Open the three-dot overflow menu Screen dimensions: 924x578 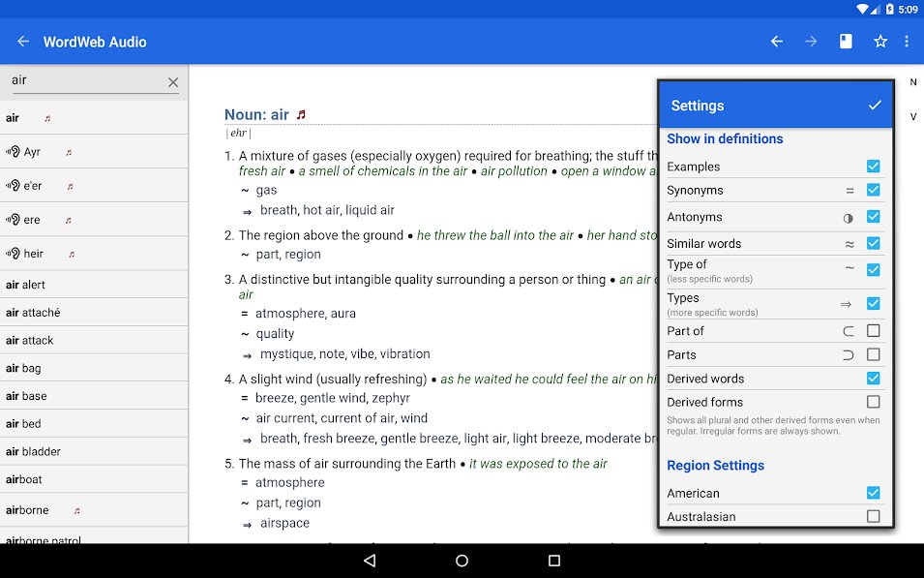[907, 42]
